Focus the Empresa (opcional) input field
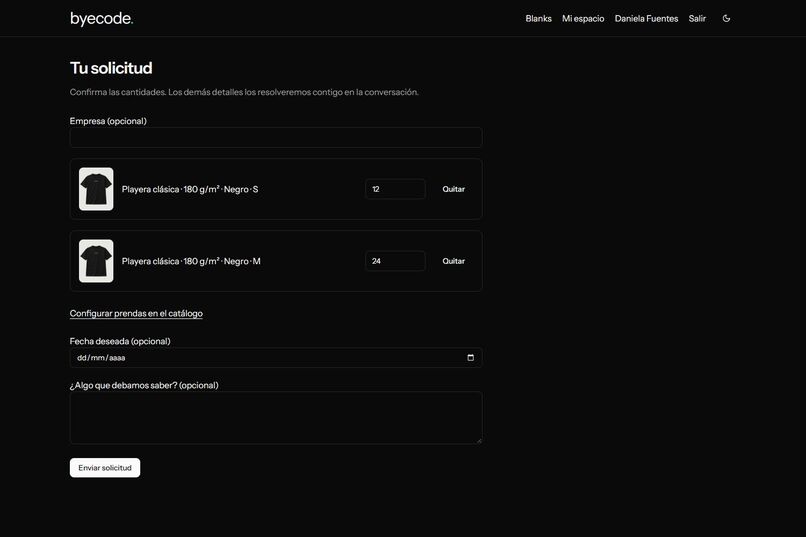The image size is (806, 537). pos(276,138)
